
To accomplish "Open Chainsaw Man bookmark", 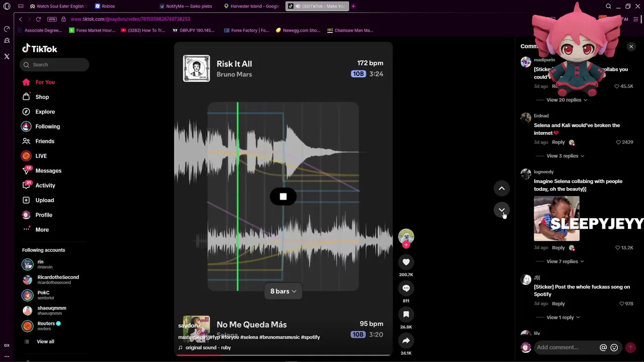I will tap(350, 30).
